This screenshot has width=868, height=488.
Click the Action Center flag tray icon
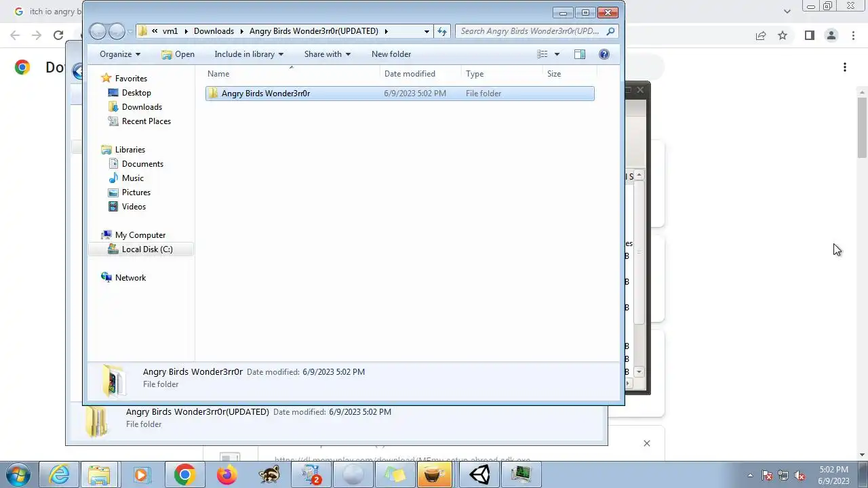point(767,476)
